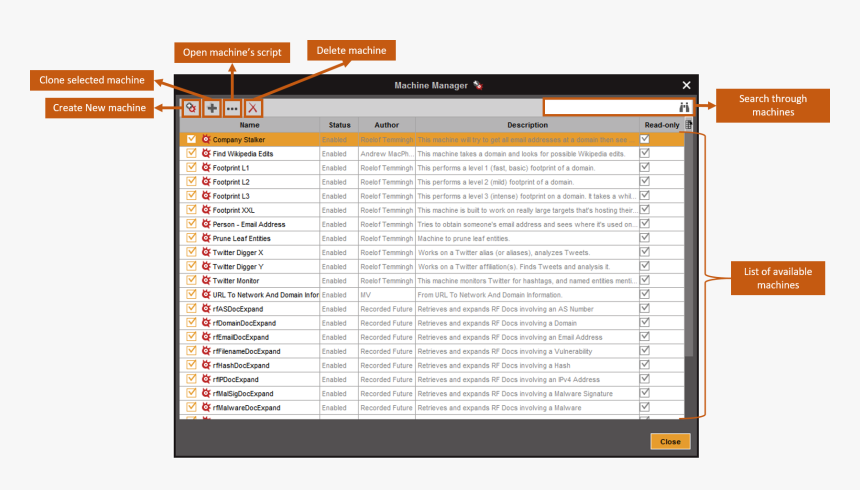Click the Footprint XXL machine icon
This screenshot has height=490, width=860.
206,210
